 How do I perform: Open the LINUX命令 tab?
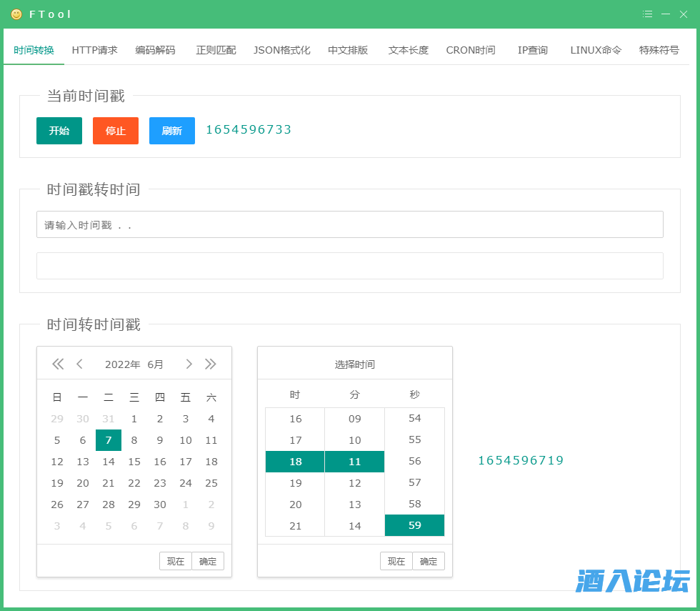point(596,50)
